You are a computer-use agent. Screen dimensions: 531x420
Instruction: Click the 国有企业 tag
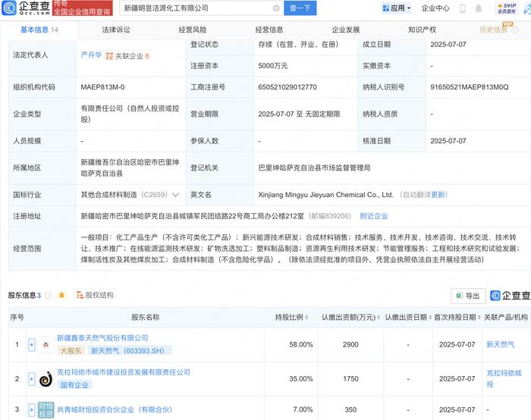click(x=74, y=385)
